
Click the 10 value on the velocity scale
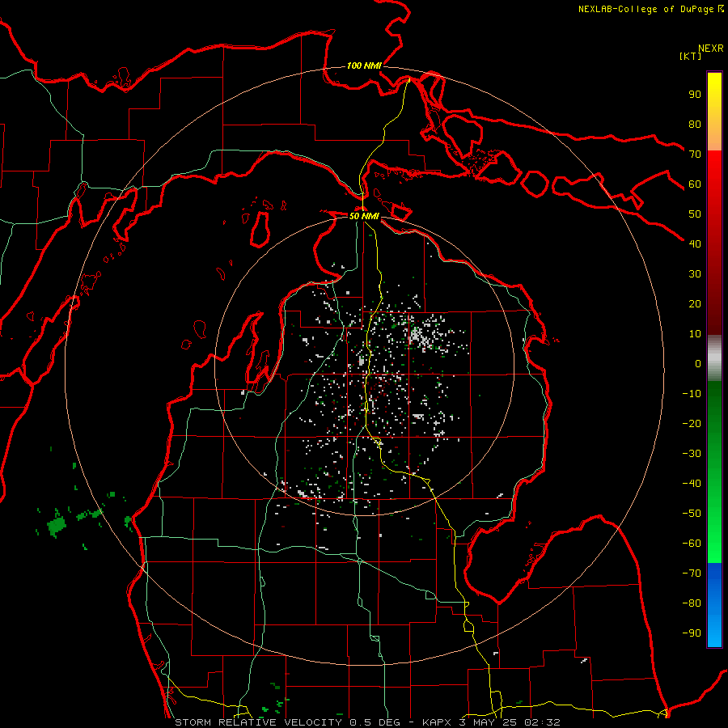click(695, 334)
